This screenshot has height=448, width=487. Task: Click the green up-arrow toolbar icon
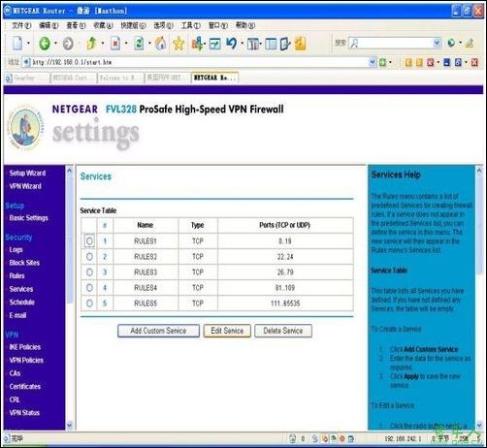click(x=92, y=43)
